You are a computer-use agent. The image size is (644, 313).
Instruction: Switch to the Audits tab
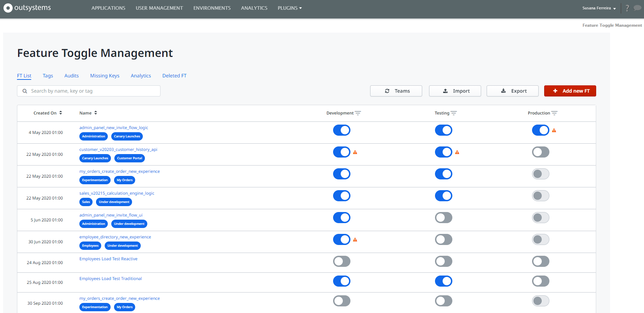(71, 76)
